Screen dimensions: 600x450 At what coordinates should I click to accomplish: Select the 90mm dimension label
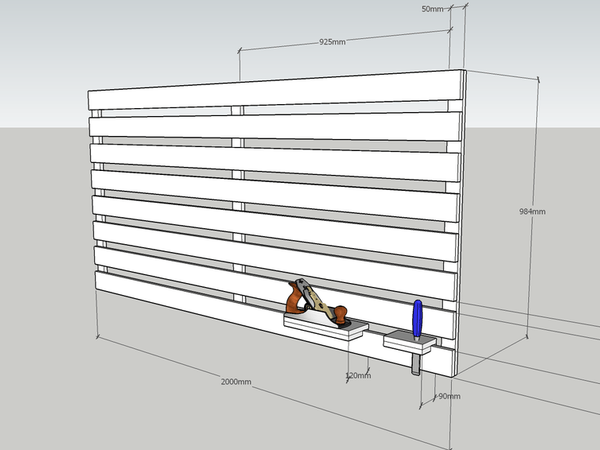click(x=449, y=396)
